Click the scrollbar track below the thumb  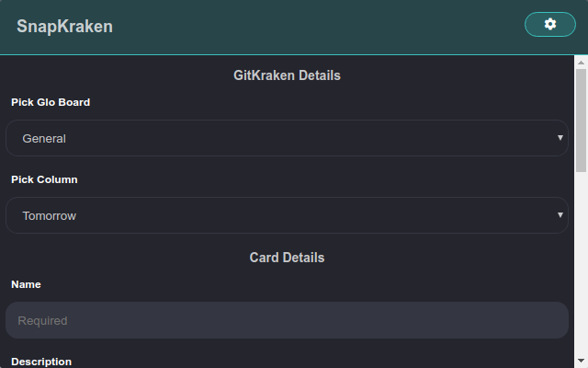(x=581, y=263)
